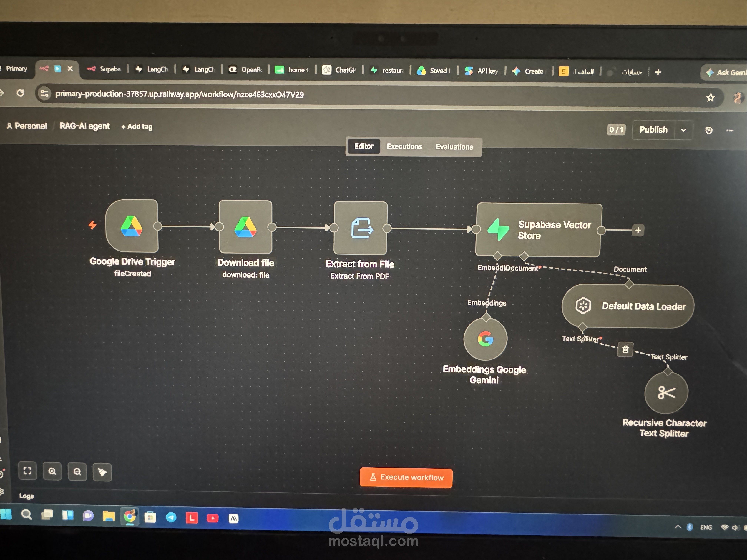The height and width of the screenshot is (560, 747).
Task: Click the Embeddings connector diamond on Supabase node
Action: [497, 256]
